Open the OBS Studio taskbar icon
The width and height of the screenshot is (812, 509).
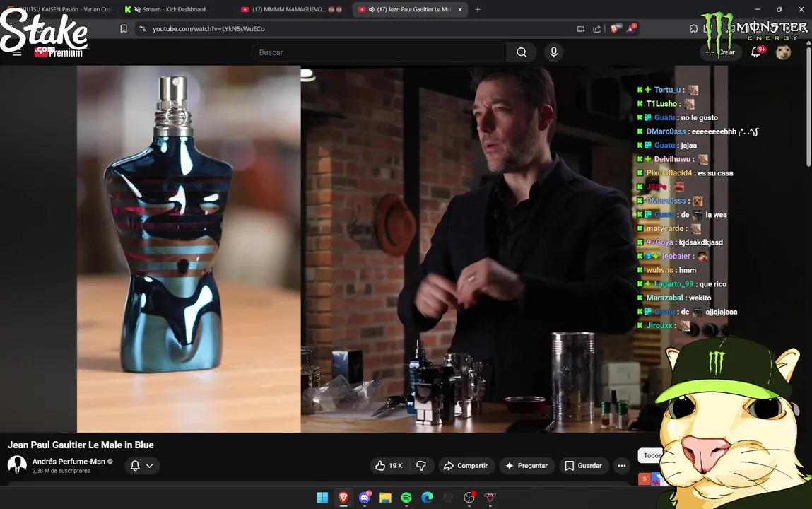pos(469,498)
